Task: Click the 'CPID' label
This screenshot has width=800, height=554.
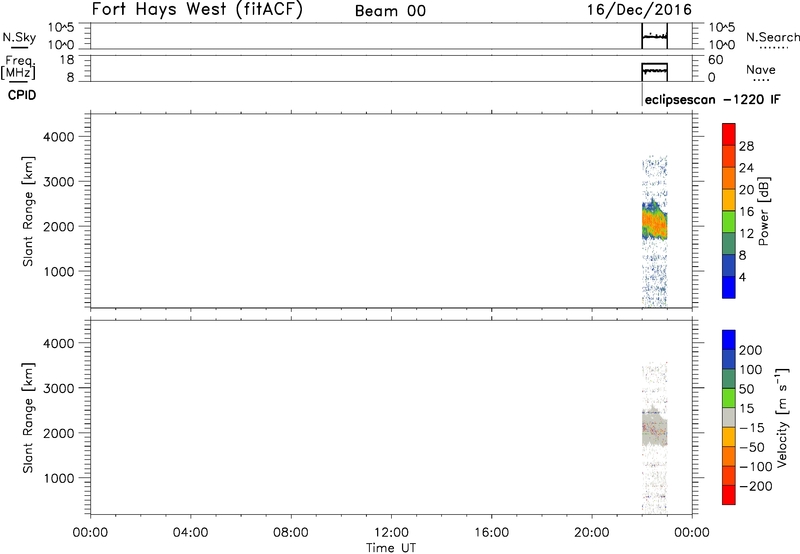Action: (x=22, y=95)
